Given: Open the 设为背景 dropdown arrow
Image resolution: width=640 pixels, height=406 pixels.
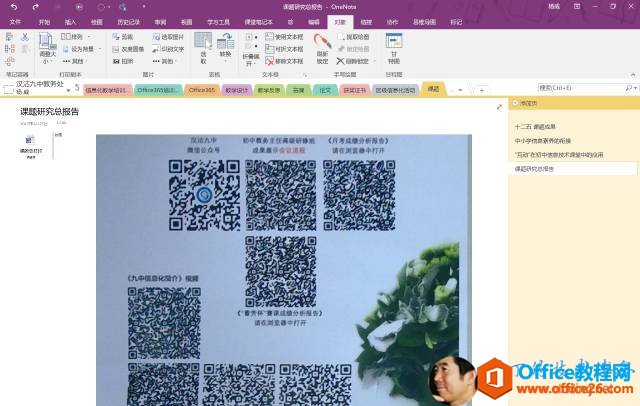Looking at the screenshot, I should coord(105,48).
